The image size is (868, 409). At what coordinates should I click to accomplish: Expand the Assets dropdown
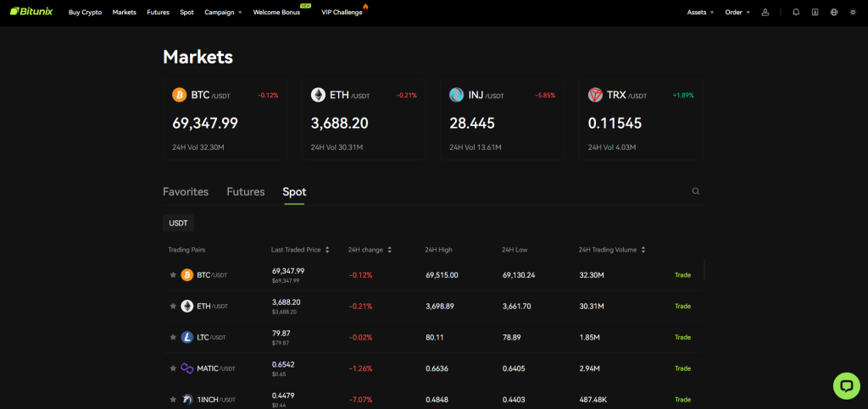point(700,12)
